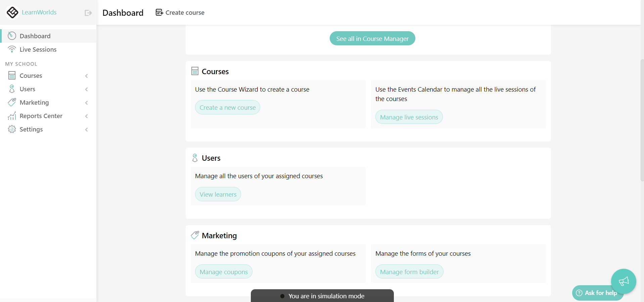Select the Dashboard clock icon

click(12, 36)
